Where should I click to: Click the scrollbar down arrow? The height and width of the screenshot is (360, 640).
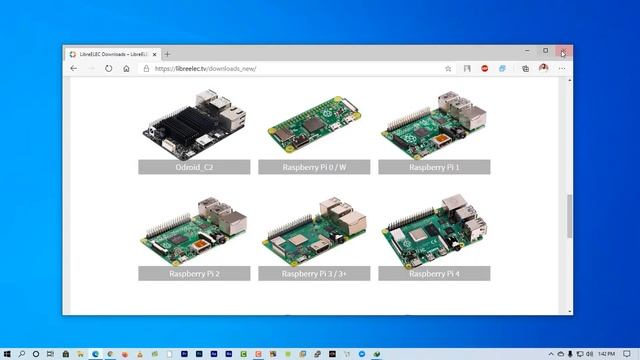(x=569, y=311)
